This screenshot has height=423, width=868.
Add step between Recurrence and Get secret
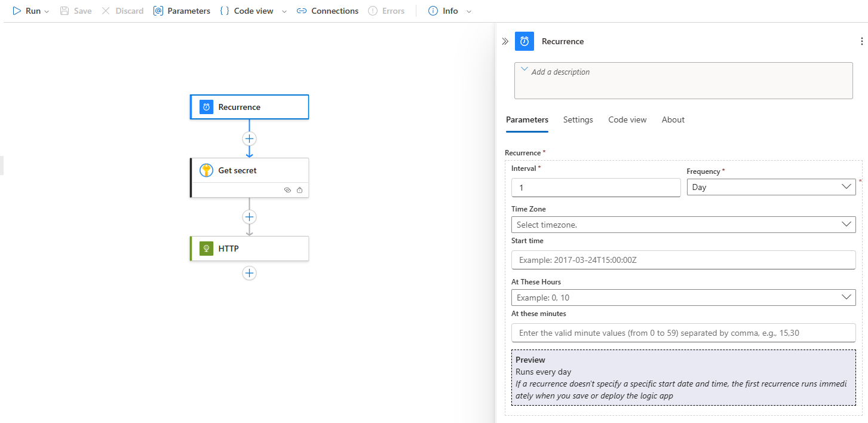click(x=249, y=139)
